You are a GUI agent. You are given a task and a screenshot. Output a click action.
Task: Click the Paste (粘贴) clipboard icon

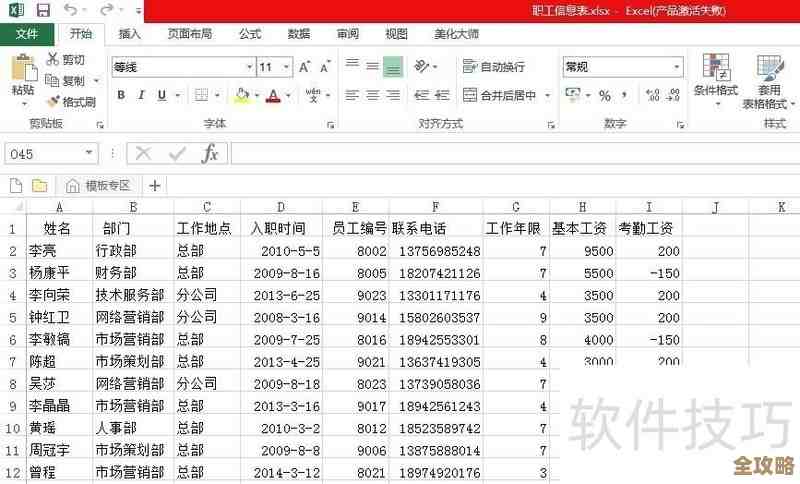[23, 67]
